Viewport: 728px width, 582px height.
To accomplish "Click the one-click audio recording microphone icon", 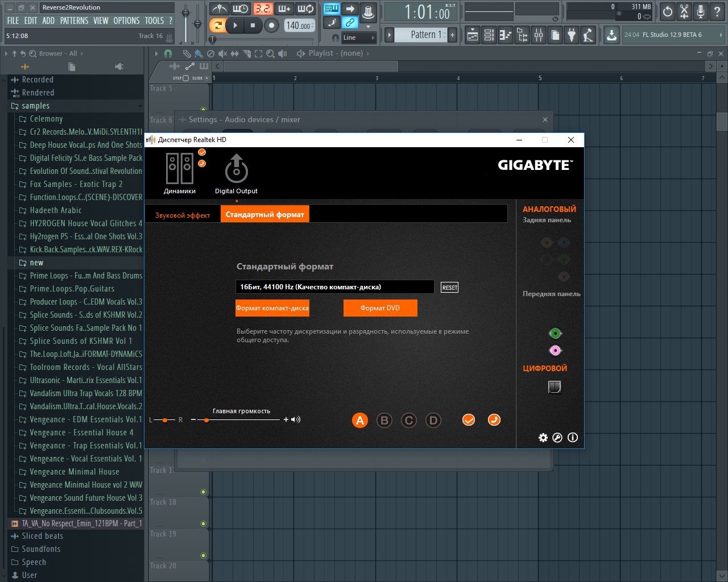I will 701,11.
